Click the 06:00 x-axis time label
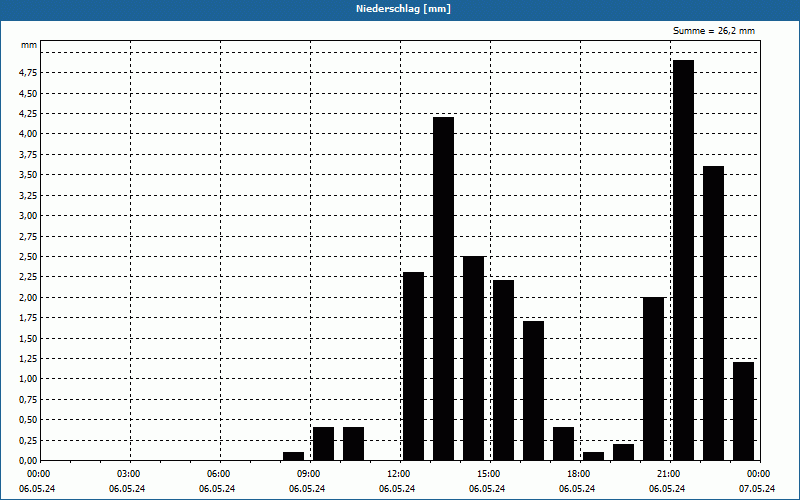This screenshot has height=500, width=800. pyautogui.click(x=218, y=474)
